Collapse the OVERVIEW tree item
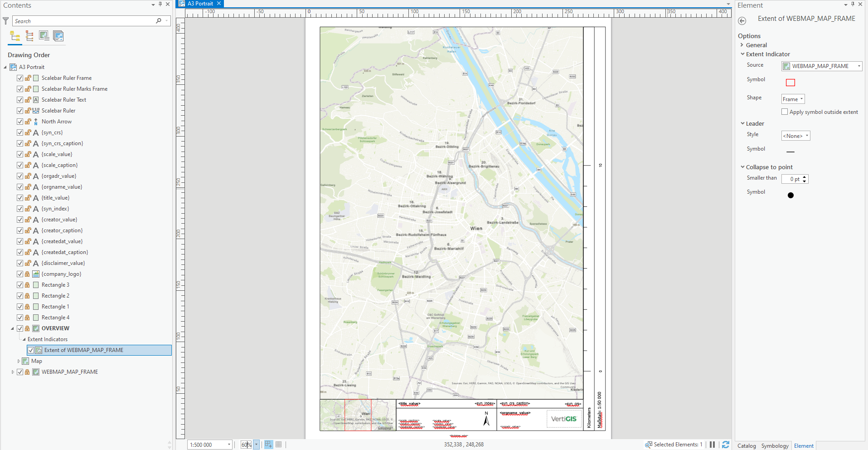868x450 pixels. [x=13, y=328]
